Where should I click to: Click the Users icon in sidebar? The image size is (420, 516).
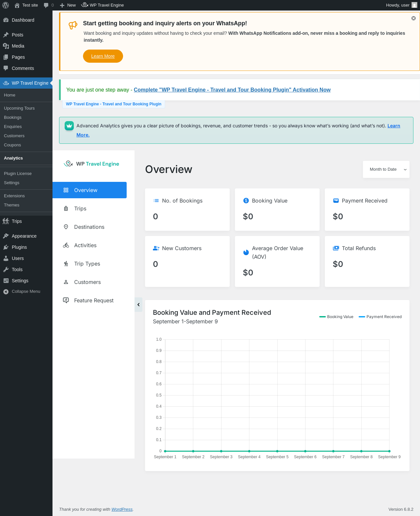tap(6, 258)
